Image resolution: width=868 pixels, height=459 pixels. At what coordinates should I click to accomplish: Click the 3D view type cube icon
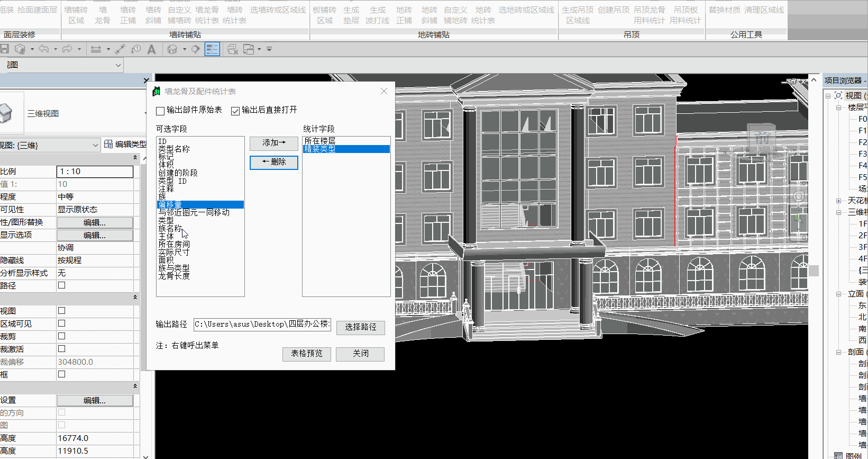click(x=6, y=113)
